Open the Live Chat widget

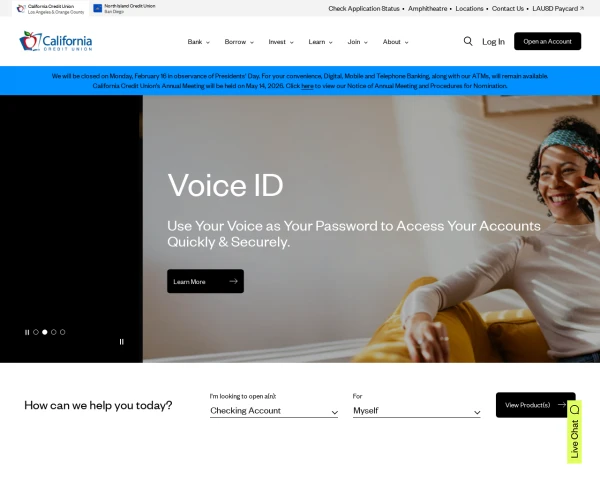(x=574, y=431)
